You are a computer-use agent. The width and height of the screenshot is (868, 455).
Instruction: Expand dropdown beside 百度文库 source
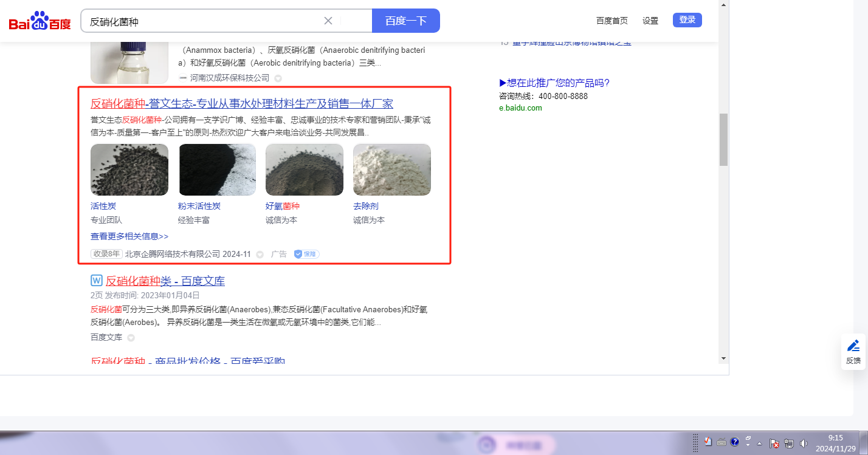tap(131, 338)
